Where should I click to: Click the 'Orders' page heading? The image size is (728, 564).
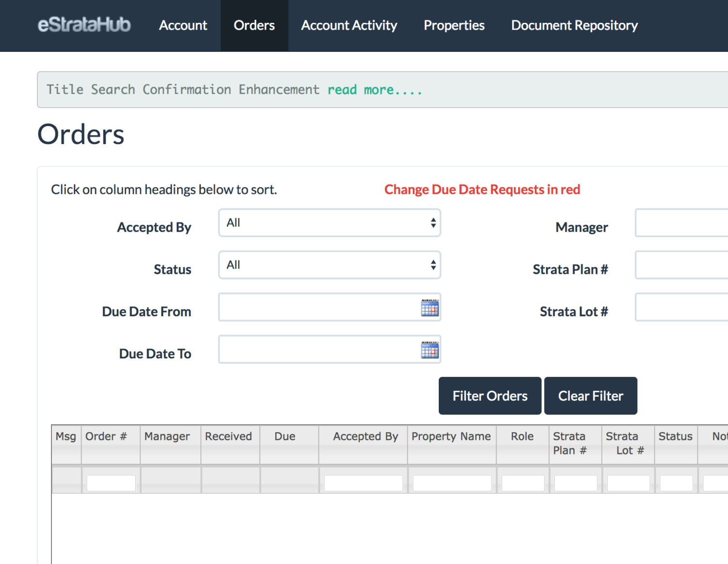click(x=81, y=134)
